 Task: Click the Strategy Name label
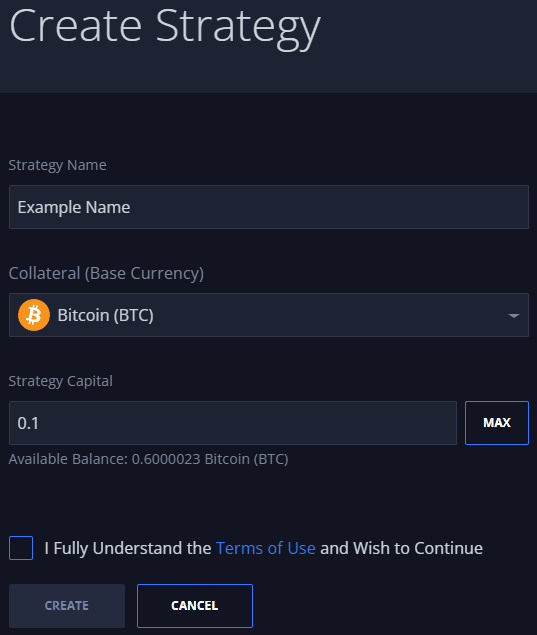click(x=58, y=165)
